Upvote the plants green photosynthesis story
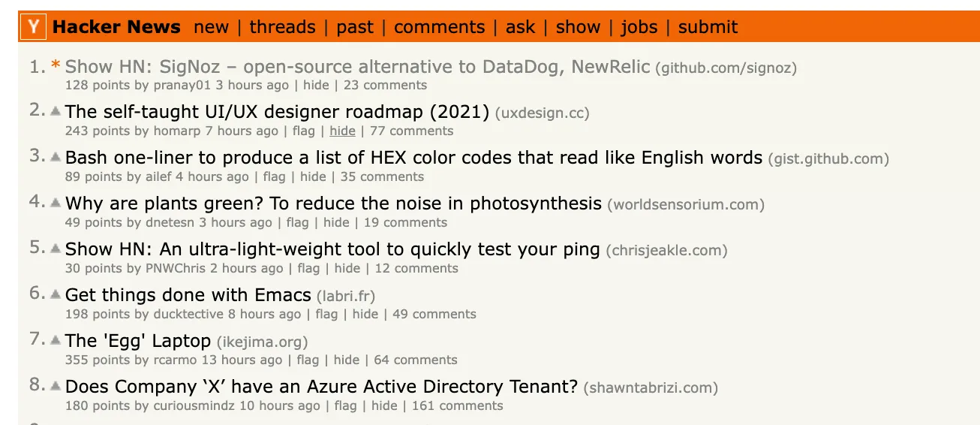This screenshot has height=425, width=980. pyautogui.click(x=56, y=203)
